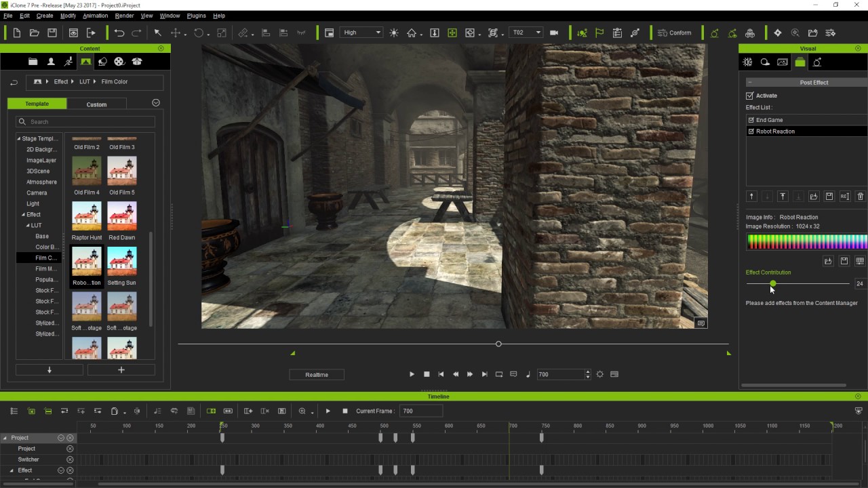Image resolution: width=868 pixels, height=488 pixels.
Task: Open the Animation tab icon in Content
Action: pyautogui.click(x=68, y=62)
